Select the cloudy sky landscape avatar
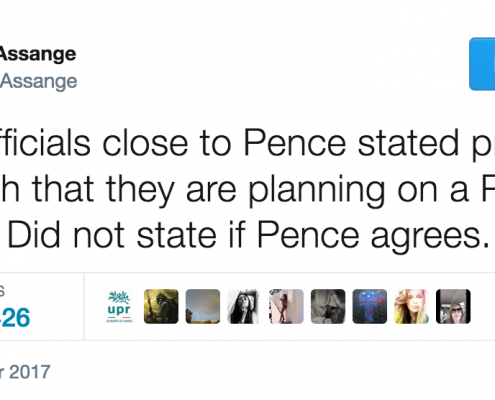495x400 pixels. [x=203, y=306]
